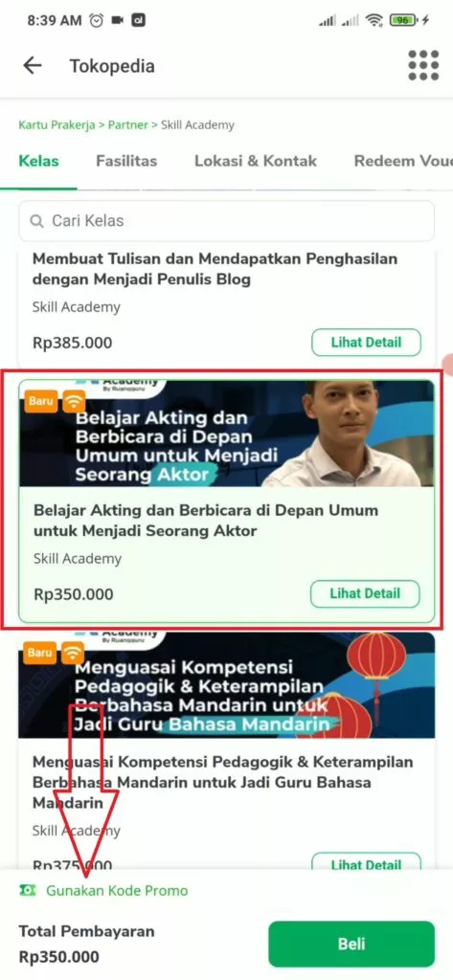Viewport: 453px width, 980px height.
Task: Tap the Baru badge on Aktor course
Action: pos(40,401)
